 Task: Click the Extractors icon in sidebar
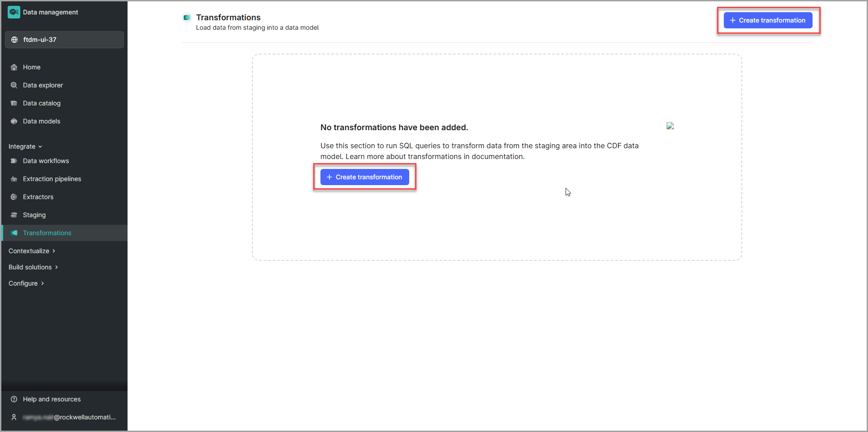(14, 197)
